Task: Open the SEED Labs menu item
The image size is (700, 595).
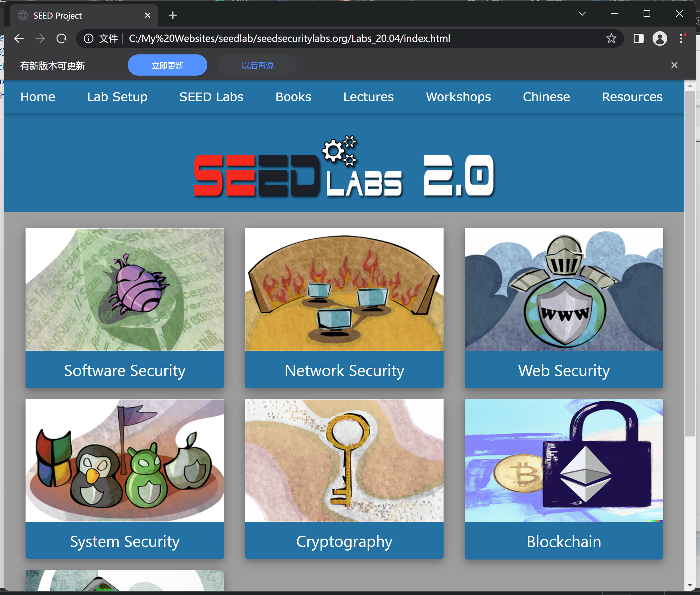Action: coord(211,97)
